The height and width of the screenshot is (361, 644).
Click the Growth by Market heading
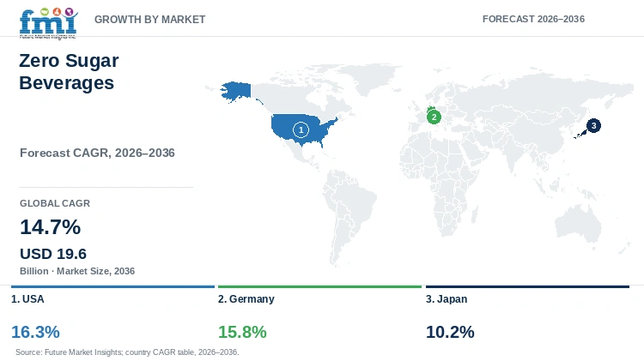click(150, 19)
